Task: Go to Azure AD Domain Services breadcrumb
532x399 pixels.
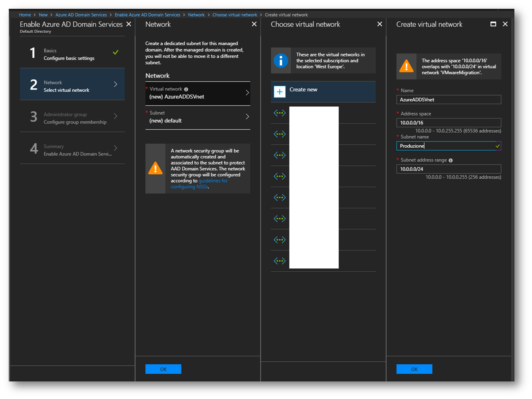Action: (81, 15)
